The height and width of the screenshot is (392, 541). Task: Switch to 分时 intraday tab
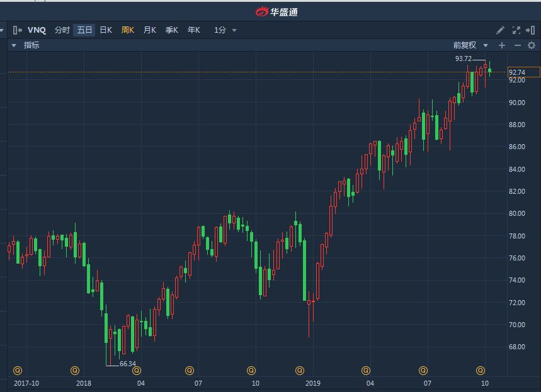62,30
